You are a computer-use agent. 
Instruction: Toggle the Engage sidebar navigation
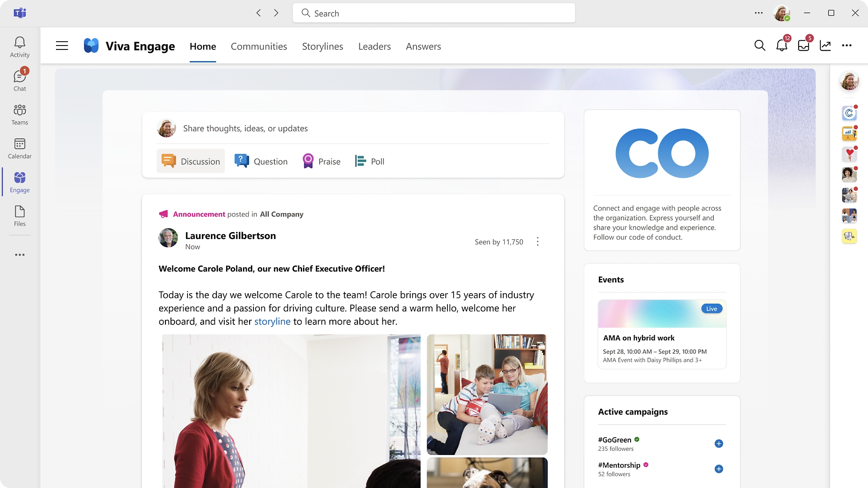click(x=61, y=45)
